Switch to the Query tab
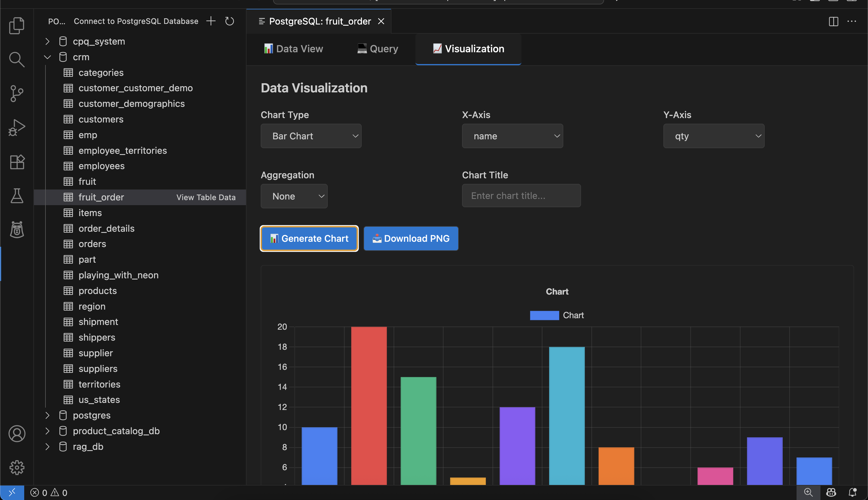This screenshot has width=868, height=500. [378, 49]
